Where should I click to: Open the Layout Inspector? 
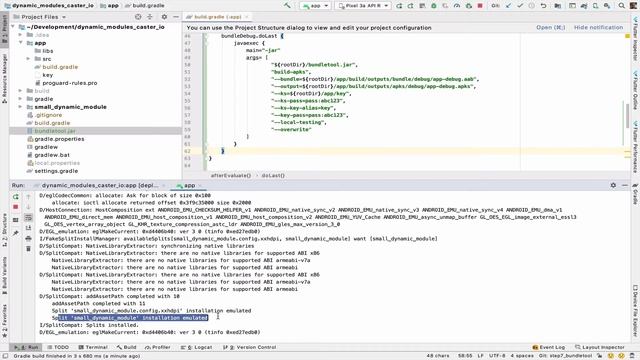[600, 347]
